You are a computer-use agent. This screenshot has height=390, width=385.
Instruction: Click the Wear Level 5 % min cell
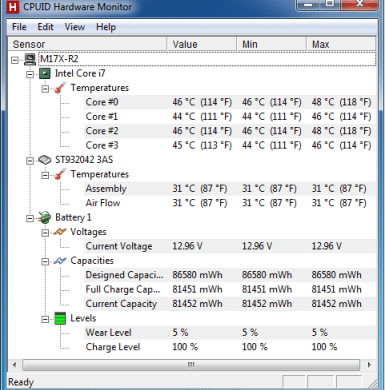[x=250, y=333]
